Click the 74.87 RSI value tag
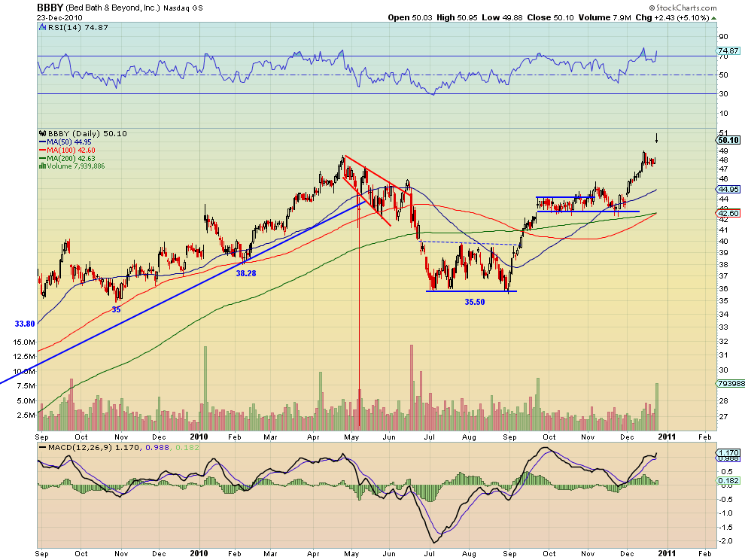This screenshot has width=745, height=560. 728,51
